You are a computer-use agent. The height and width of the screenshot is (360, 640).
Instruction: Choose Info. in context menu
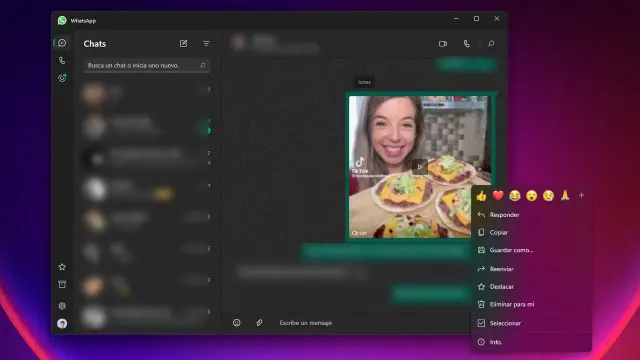(532, 342)
